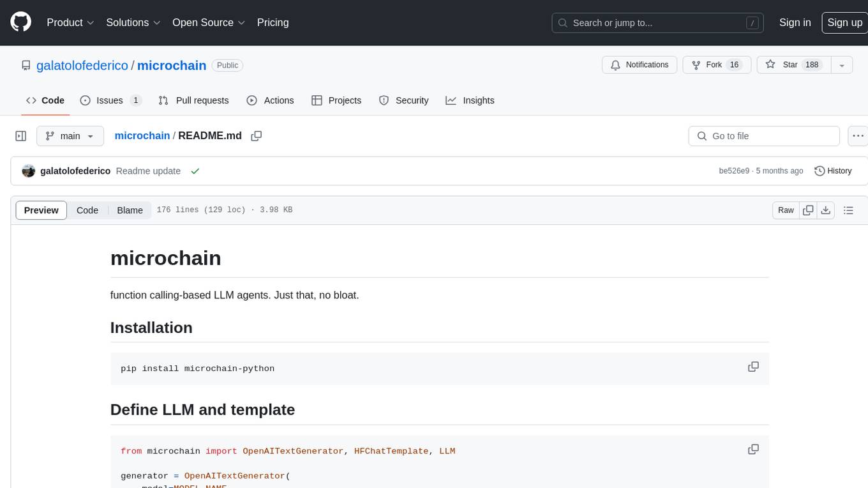The height and width of the screenshot is (488, 868).
Task: Select the Blame view
Action: click(x=130, y=210)
